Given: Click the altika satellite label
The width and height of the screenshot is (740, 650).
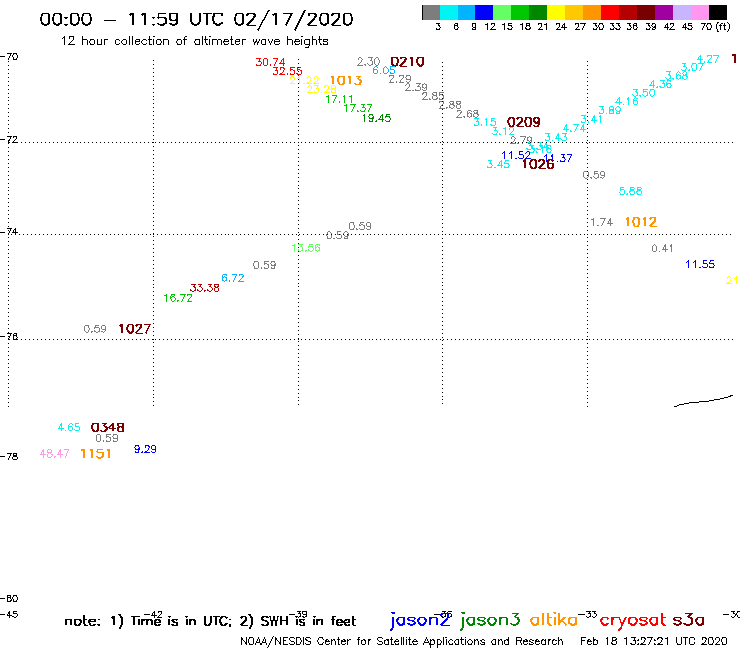Looking at the screenshot, I should 554,620.
